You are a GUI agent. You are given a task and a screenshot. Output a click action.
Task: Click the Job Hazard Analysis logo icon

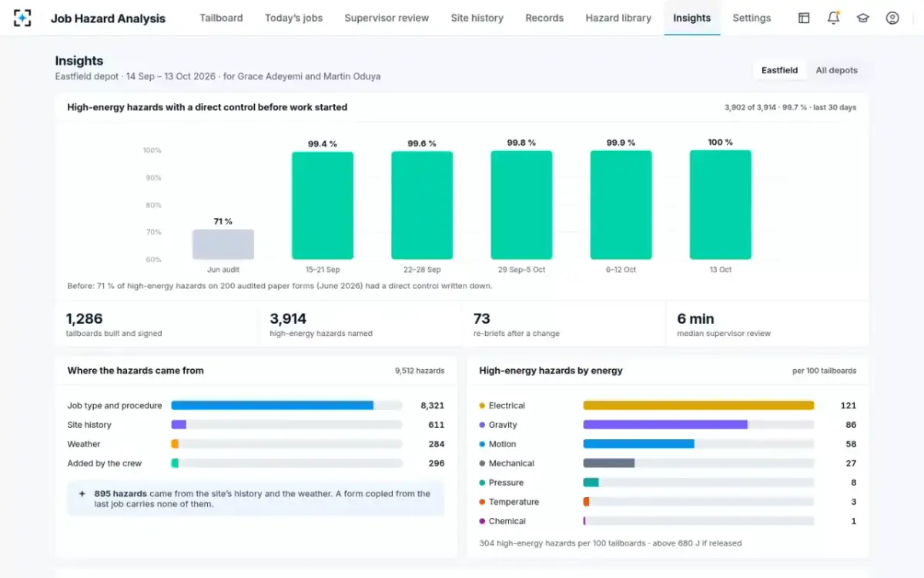(x=23, y=18)
